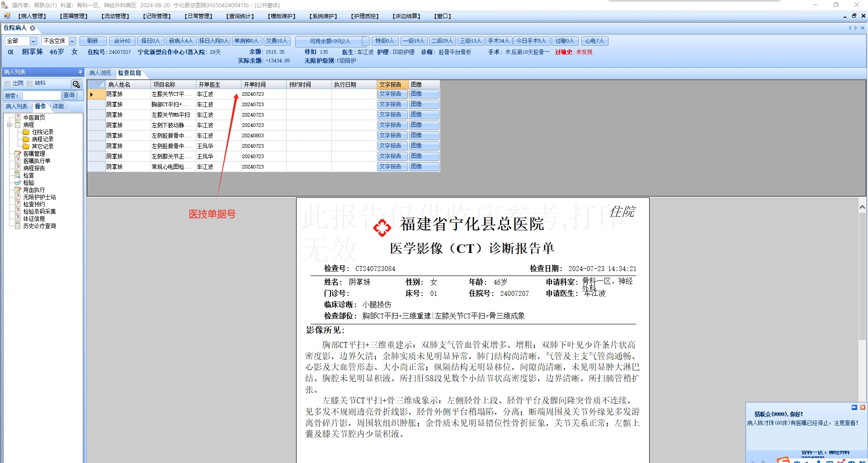
Task: Close the 易联众 notification popup
Action: coord(863,407)
